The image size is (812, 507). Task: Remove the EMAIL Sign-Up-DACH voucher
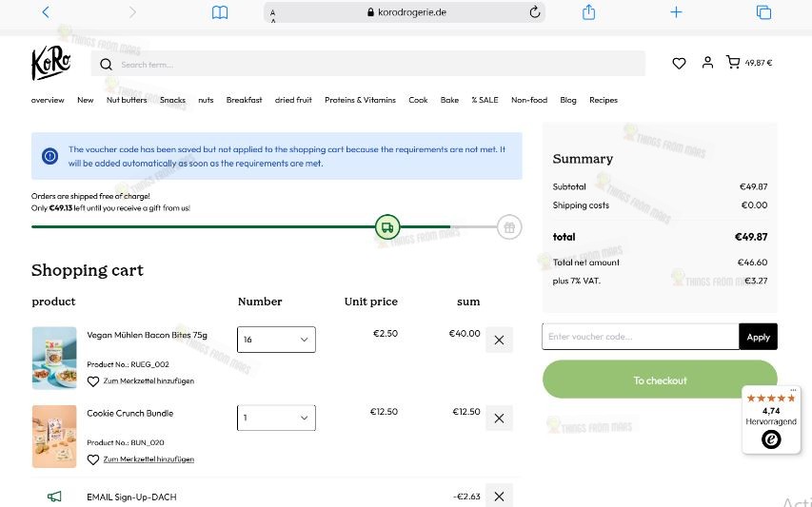[x=499, y=497]
